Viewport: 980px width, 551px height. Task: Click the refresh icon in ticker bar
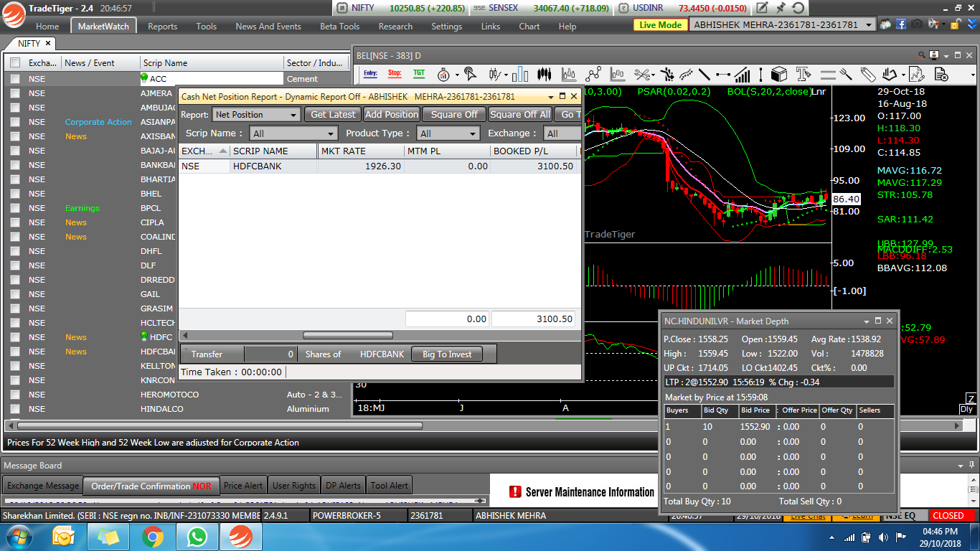tap(798, 8)
